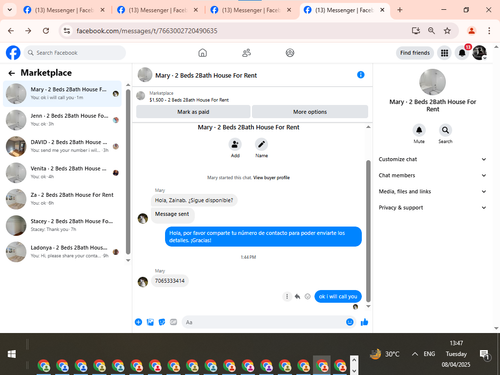Open Chrome zoom magnifier icon in address bar
The width and height of the screenshot is (500, 375).
tap(431, 31)
